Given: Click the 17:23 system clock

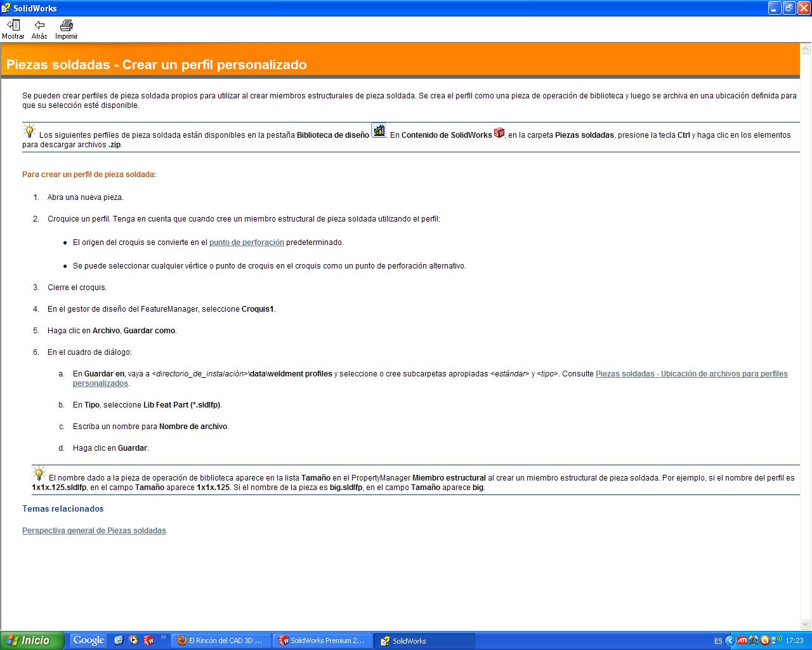Looking at the screenshot, I should pos(795,641).
